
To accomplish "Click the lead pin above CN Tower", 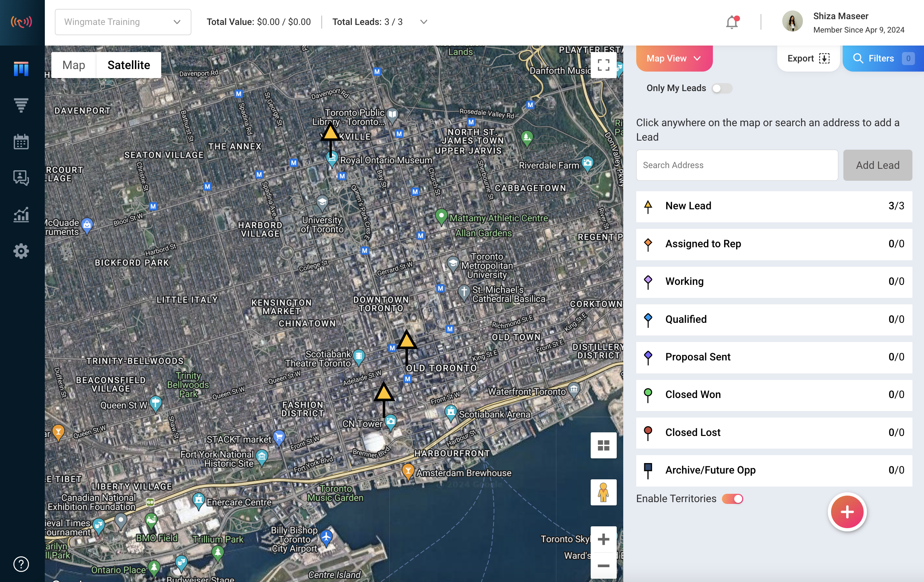I will [384, 394].
